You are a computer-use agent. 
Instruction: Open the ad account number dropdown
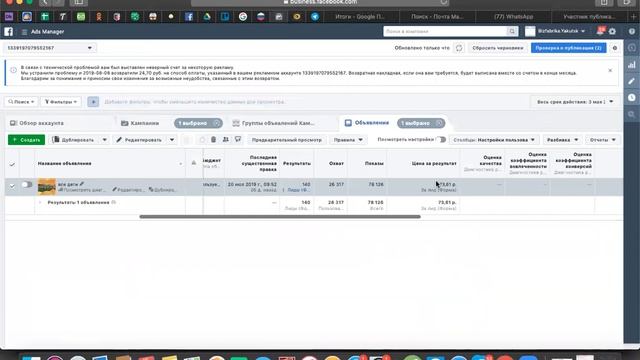(50, 48)
